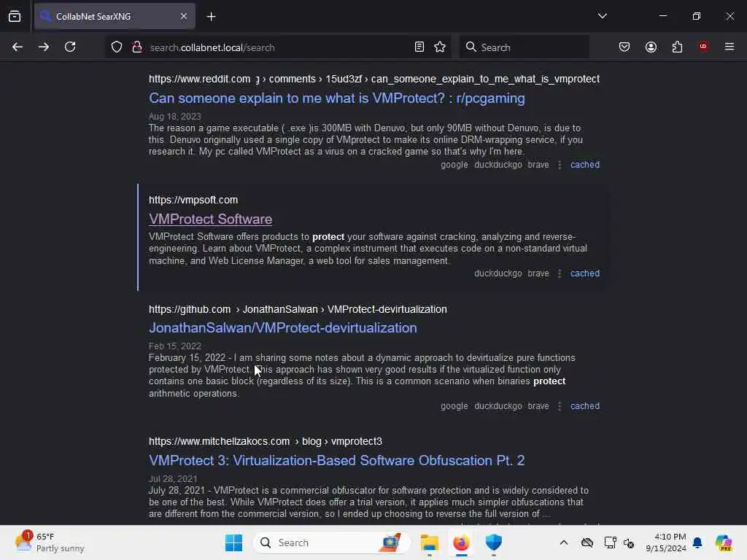Expand the more options dots on the reddit result

560,165
